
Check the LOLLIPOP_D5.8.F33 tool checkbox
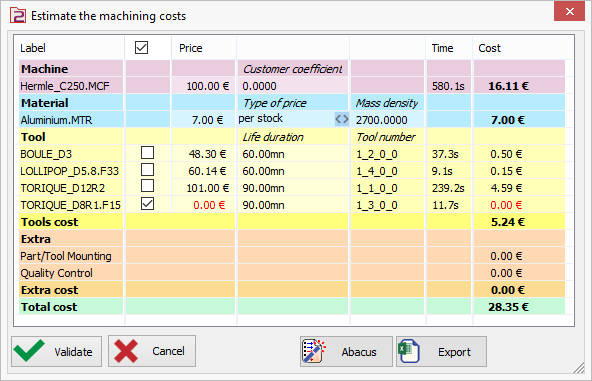(x=147, y=170)
